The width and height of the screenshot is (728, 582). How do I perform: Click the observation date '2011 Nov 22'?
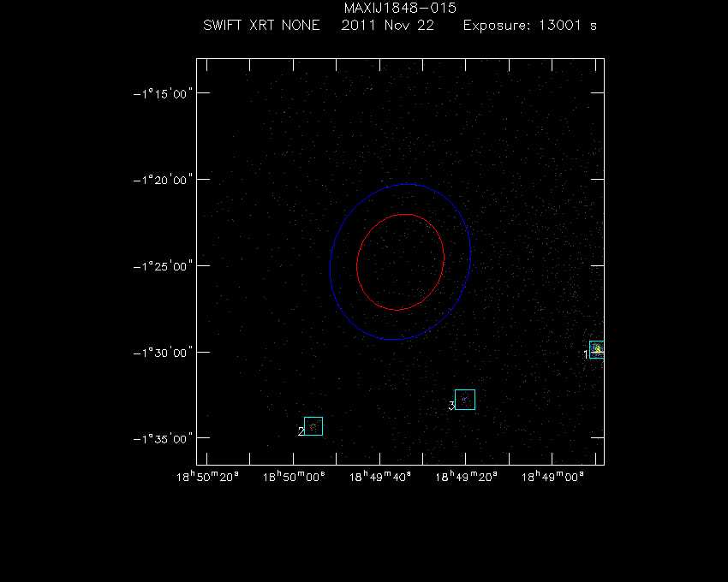[388, 25]
